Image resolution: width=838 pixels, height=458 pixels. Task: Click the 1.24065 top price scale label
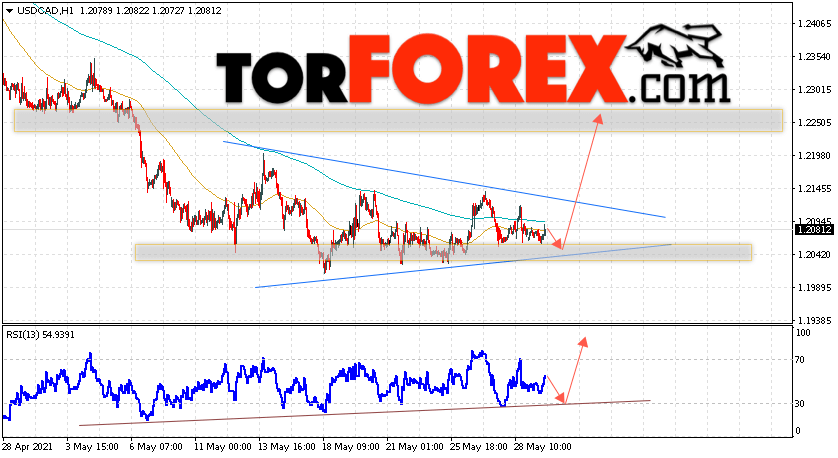(814, 24)
